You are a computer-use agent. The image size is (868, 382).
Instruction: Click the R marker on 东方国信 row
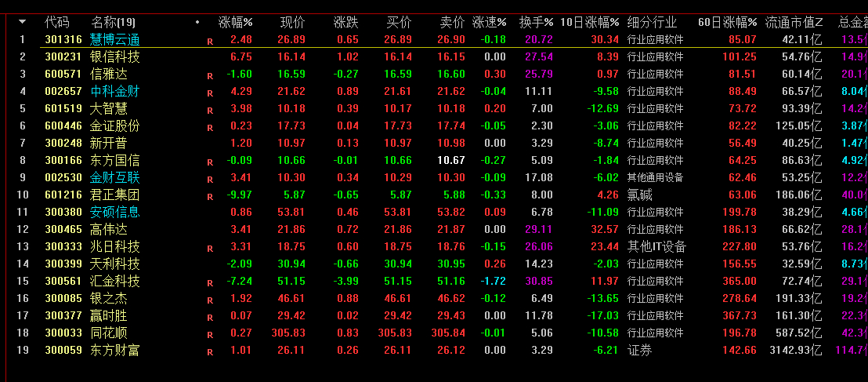210,162
